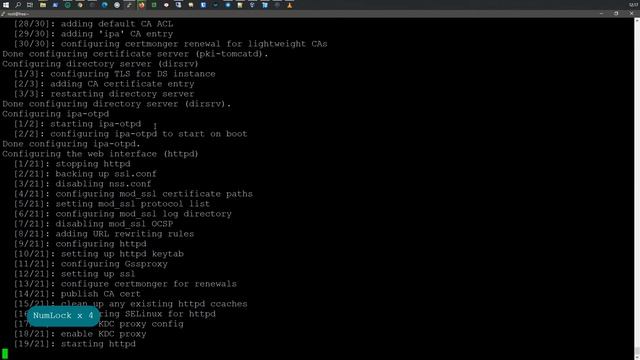Restore the terminal window size

[x=616, y=14]
